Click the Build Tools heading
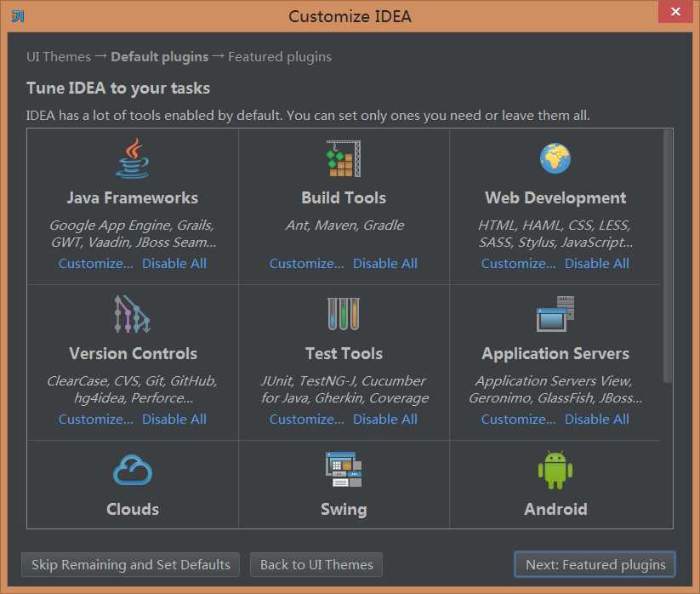This screenshot has height=594, width=700. tap(344, 197)
